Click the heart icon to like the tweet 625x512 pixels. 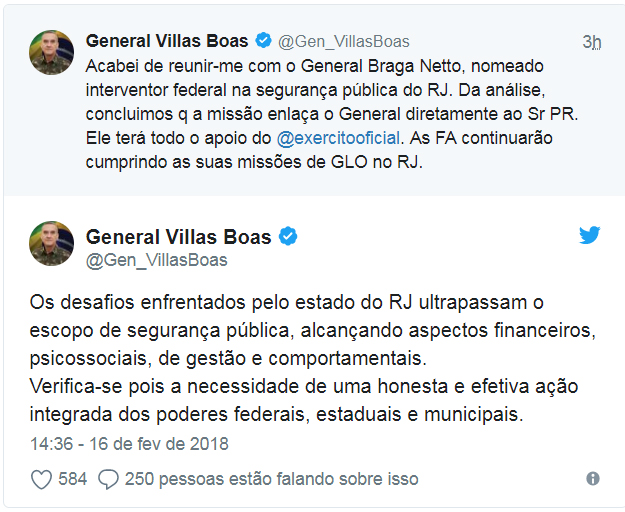(41, 479)
